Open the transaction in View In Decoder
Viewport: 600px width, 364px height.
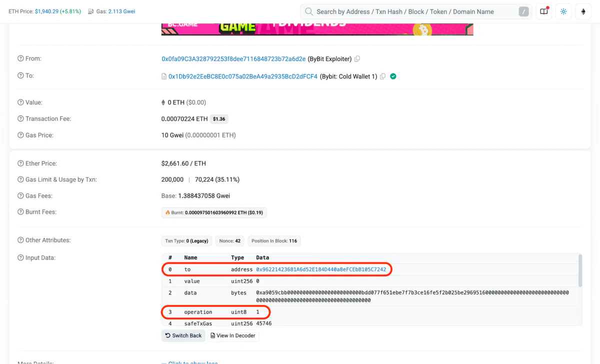coord(233,335)
